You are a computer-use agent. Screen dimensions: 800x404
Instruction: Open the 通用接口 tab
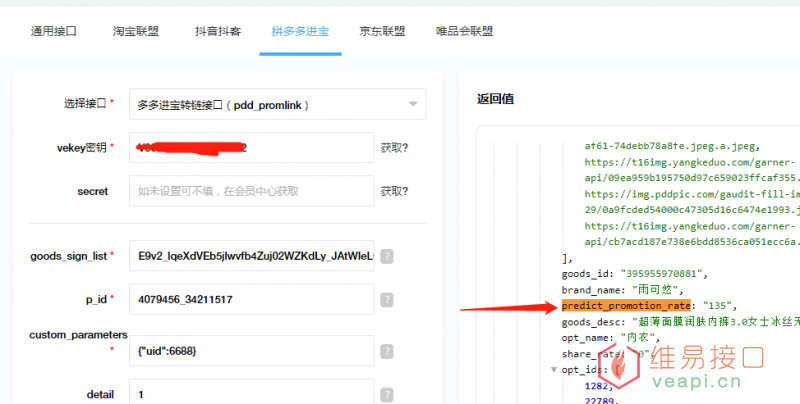54,31
